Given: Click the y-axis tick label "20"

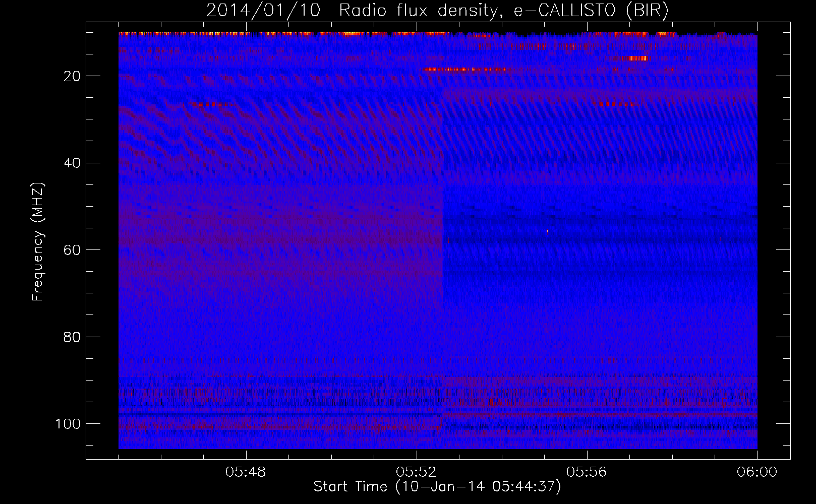Looking at the screenshot, I should pyautogui.click(x=72, y=76).
